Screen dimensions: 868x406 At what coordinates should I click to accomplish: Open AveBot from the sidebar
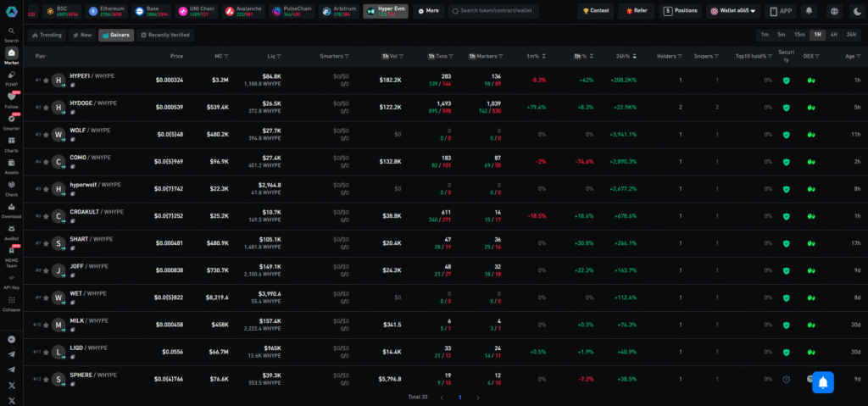(x=12, y=231)
